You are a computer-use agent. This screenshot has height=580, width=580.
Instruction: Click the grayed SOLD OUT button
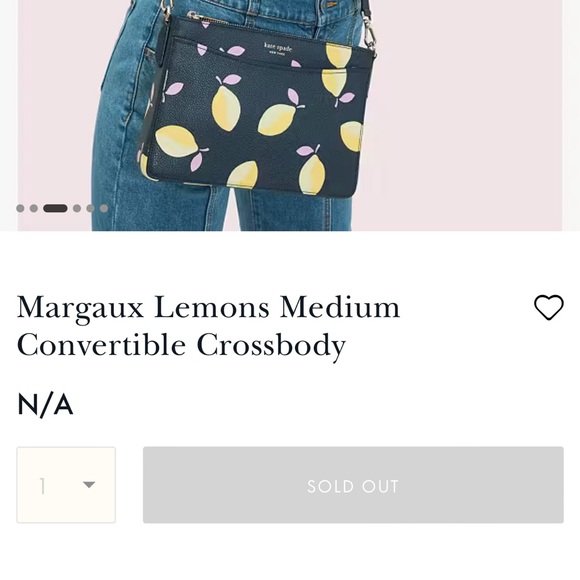coord(353,485)
